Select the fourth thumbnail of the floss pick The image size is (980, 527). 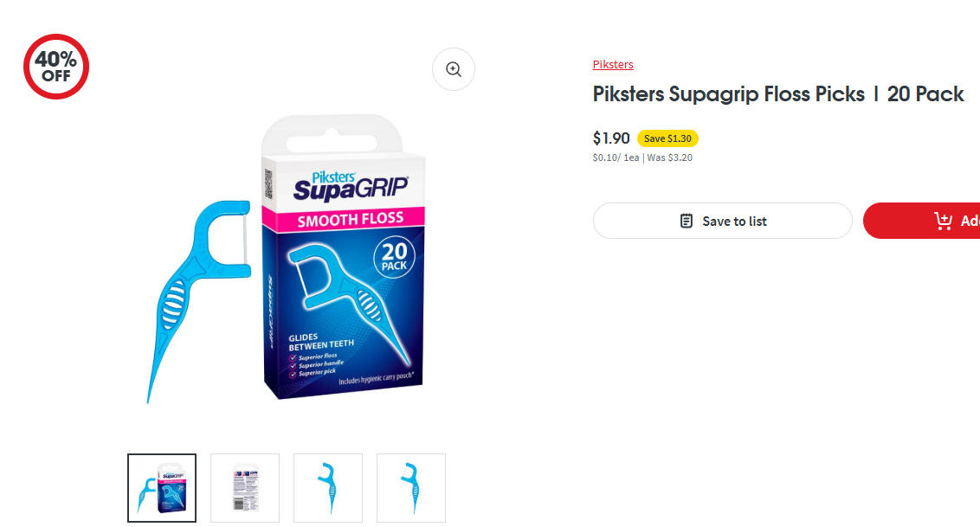tap(411, 488)
